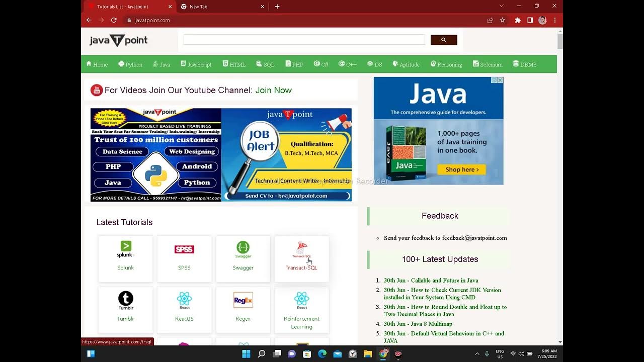This screenshot has height=362, width=644.
Task: Open C++ in the nav bar
Action: pos(348,64)
